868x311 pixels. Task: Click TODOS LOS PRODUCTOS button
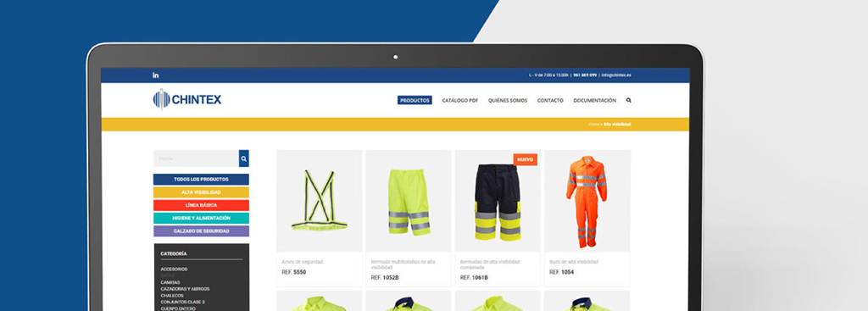[x=201, y=180]
